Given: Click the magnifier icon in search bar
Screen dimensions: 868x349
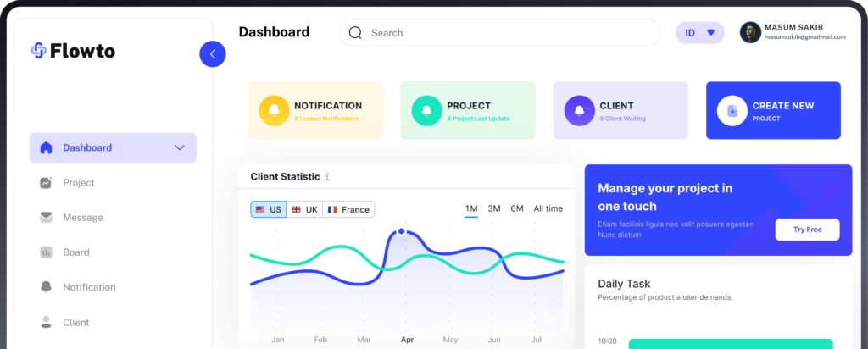Looking at the screenshot, I should [355, 33].
